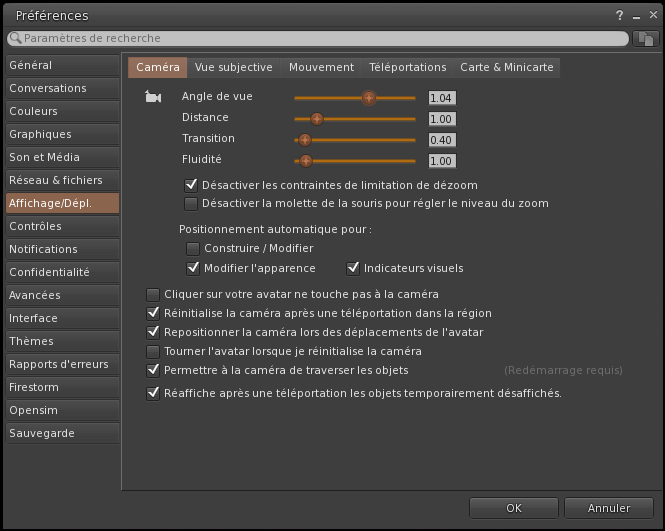Click the Annuler button

point(609,508)
